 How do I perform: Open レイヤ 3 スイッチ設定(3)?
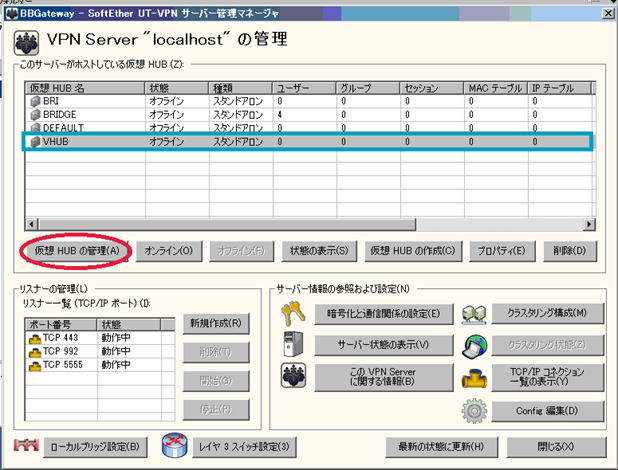[x=244, y=447]
